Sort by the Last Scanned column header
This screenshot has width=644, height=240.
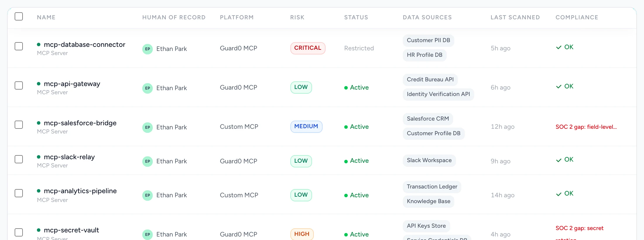pos(515,17)
